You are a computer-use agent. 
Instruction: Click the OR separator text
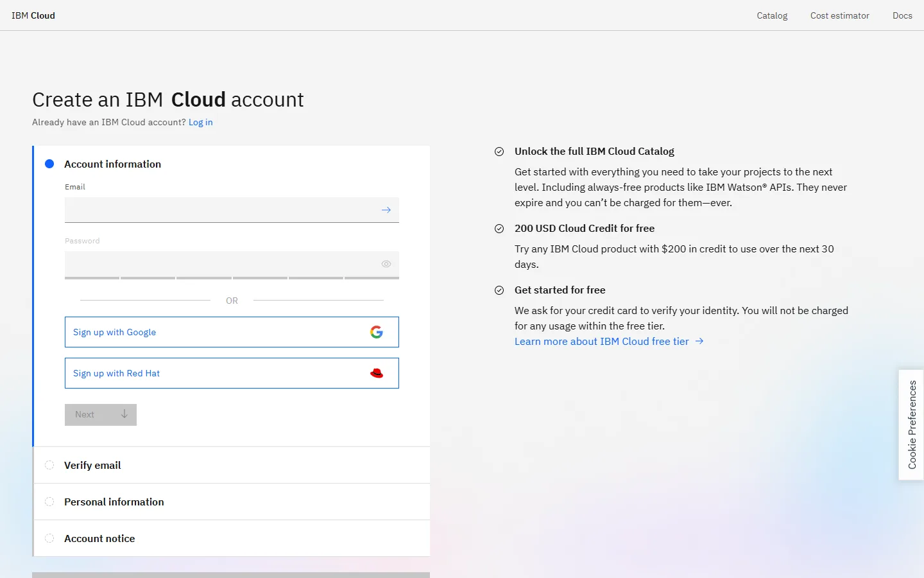(232, 301)
